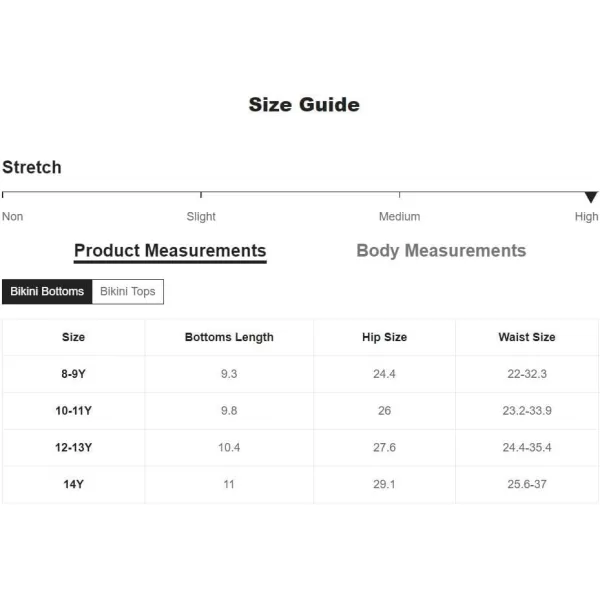Select the 12-13Y size row
This screenshot has width=600, height=600.
coord(300,447)
